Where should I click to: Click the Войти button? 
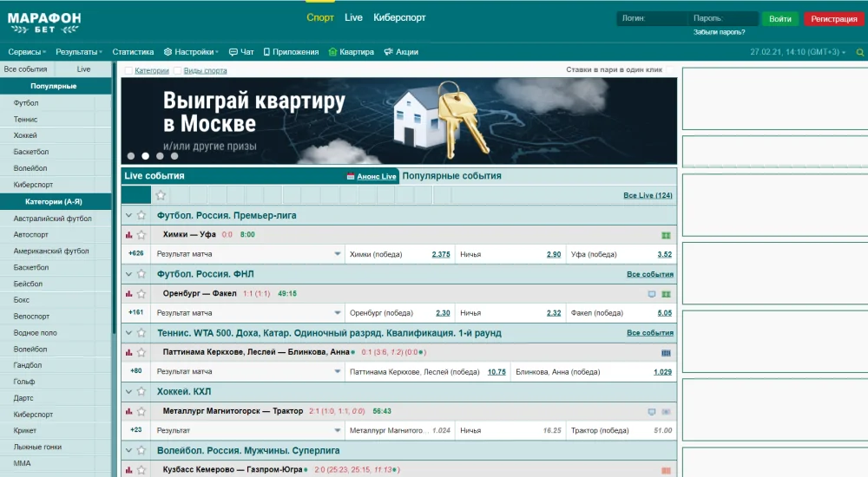780,19
